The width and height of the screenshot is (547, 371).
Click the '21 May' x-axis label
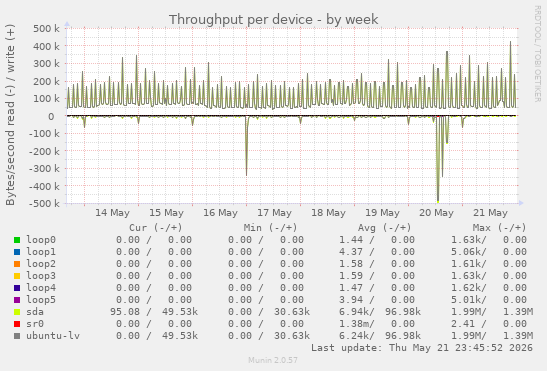pyautogui.click(x=490, y=213)
